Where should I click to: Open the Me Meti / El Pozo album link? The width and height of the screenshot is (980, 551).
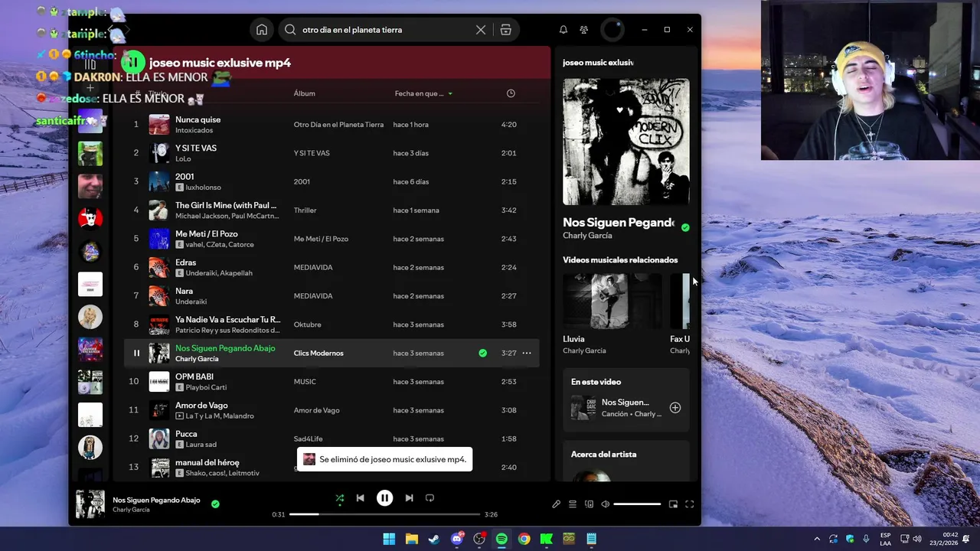321,239
